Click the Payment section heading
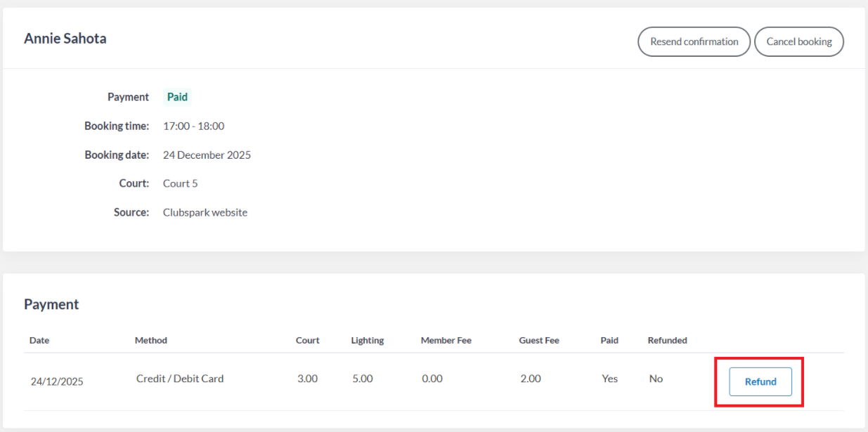This screenshot has width=868, height=432. point(51,304)
